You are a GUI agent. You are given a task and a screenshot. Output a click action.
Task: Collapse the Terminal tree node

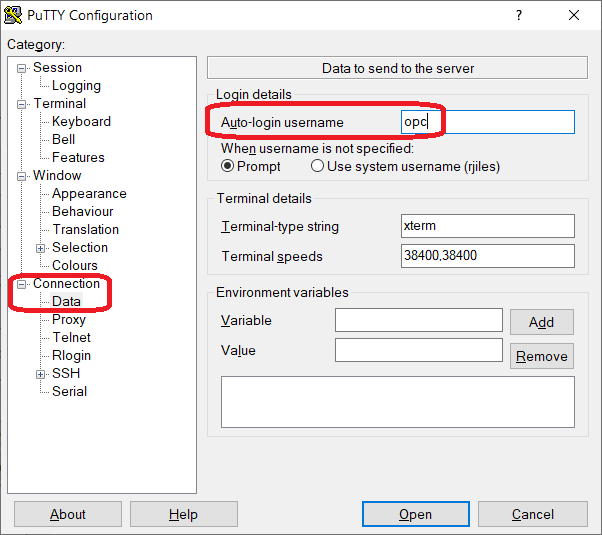click(22, 104)
